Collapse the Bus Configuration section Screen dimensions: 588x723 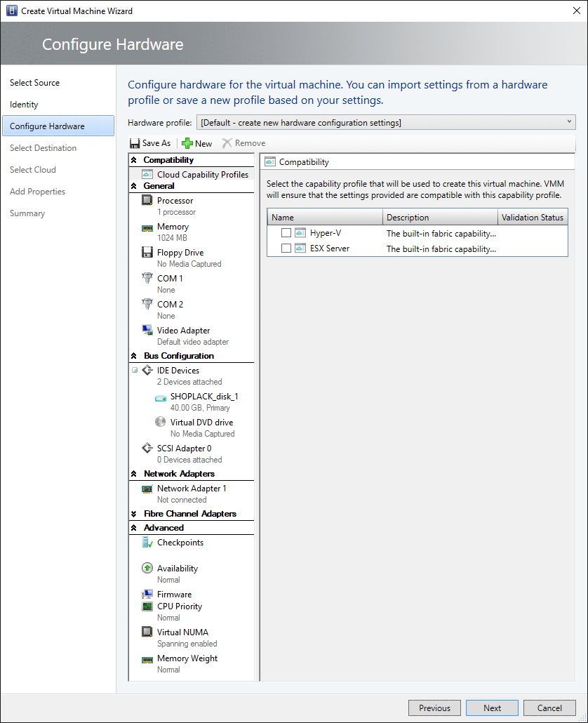[x=133, y=356]
